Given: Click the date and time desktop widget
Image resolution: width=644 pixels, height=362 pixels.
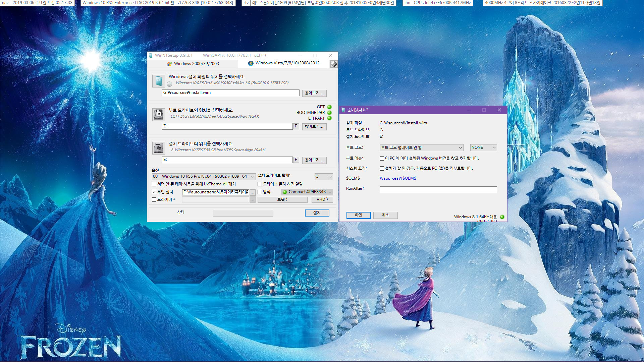Looking at the screenshot, I should coord(43,3).
